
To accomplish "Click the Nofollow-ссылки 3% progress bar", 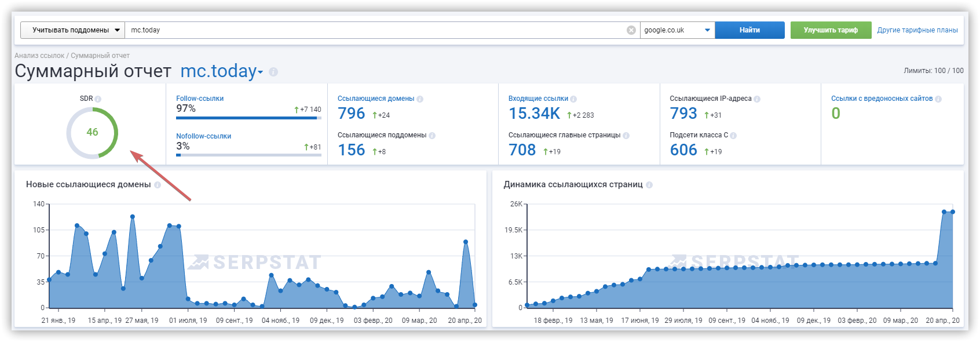I will [248, 155].
